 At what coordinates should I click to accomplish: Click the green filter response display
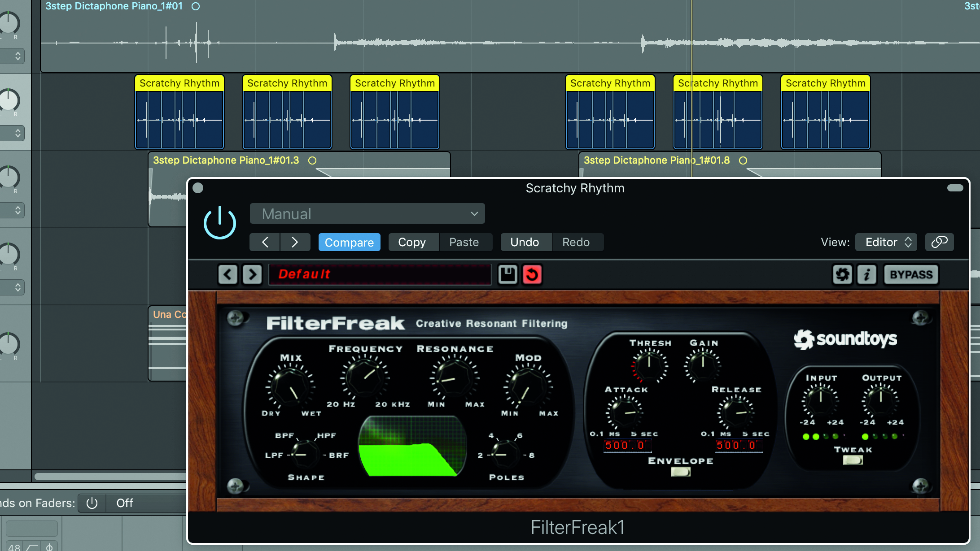point(412,446)
